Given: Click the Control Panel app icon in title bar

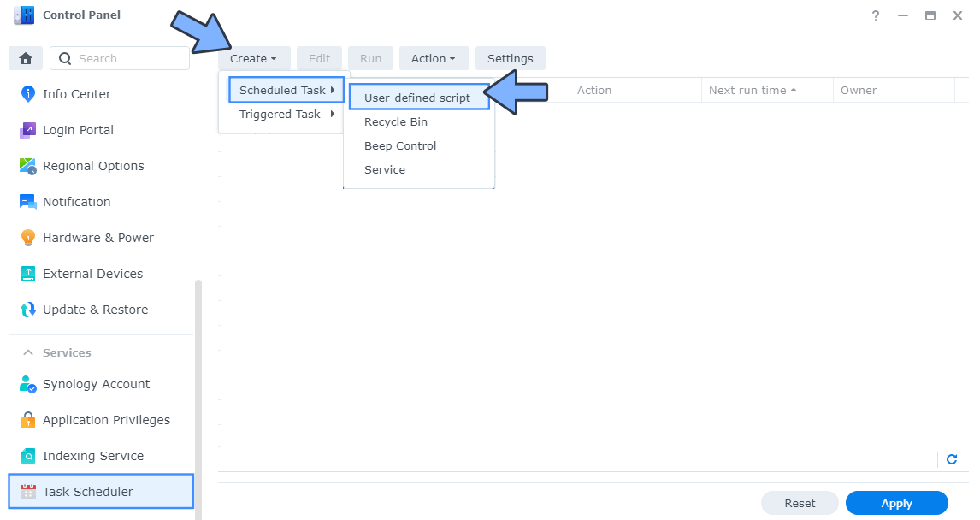Looking at the screenshot, I should pyautogui.click(x=25, y=15).
